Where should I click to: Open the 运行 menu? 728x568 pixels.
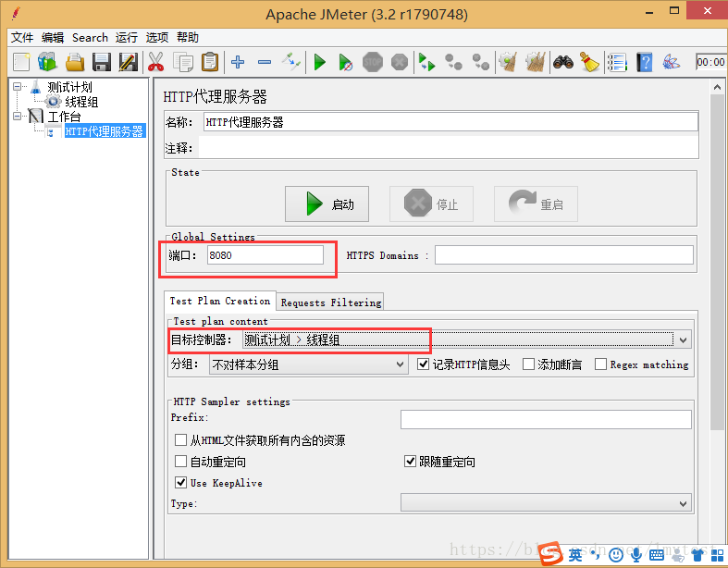click(x=127, y=37)
